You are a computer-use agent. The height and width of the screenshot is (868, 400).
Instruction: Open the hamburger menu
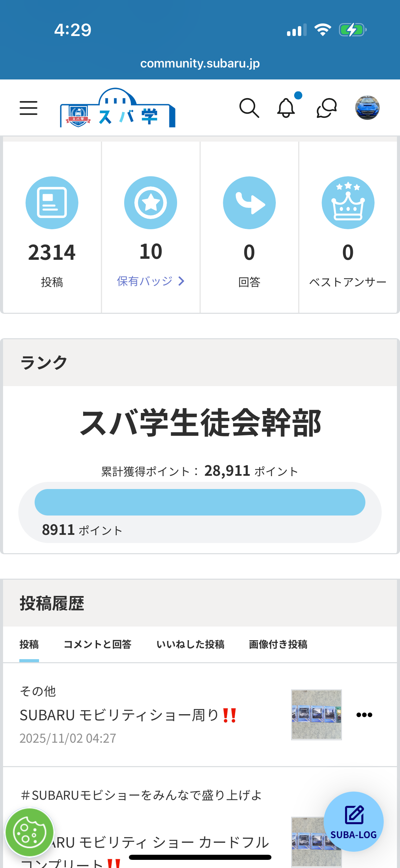tap(28, 108)
